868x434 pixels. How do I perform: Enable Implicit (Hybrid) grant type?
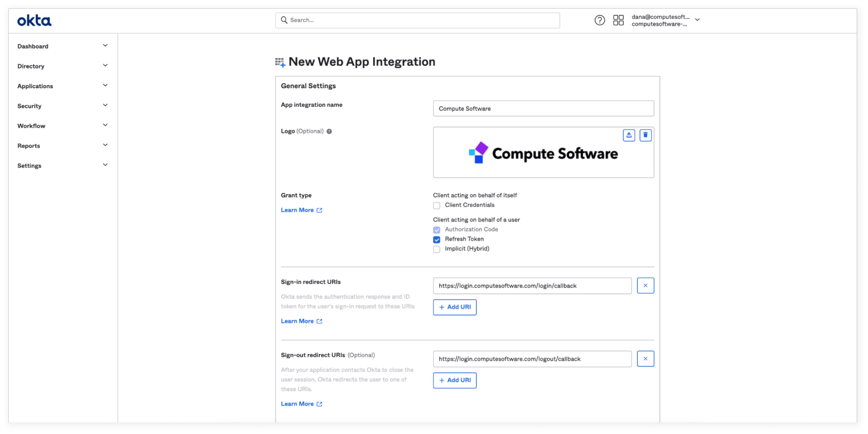(436, 249)
